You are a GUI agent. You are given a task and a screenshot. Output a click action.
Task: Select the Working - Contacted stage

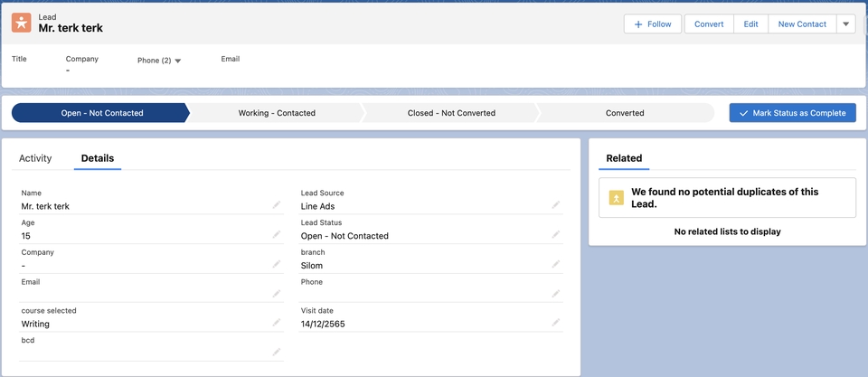pyautogui.click(x=277, y=113)
